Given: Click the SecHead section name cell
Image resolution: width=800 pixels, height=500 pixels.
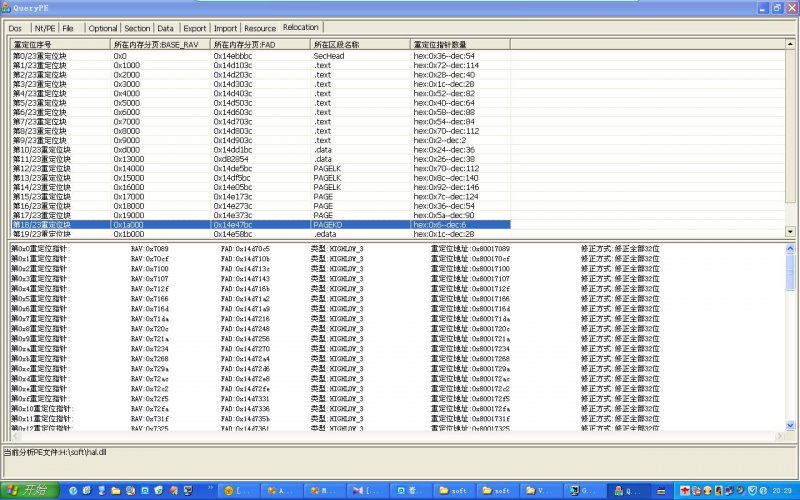Looking at the screenshot, I should click(329, 56).
